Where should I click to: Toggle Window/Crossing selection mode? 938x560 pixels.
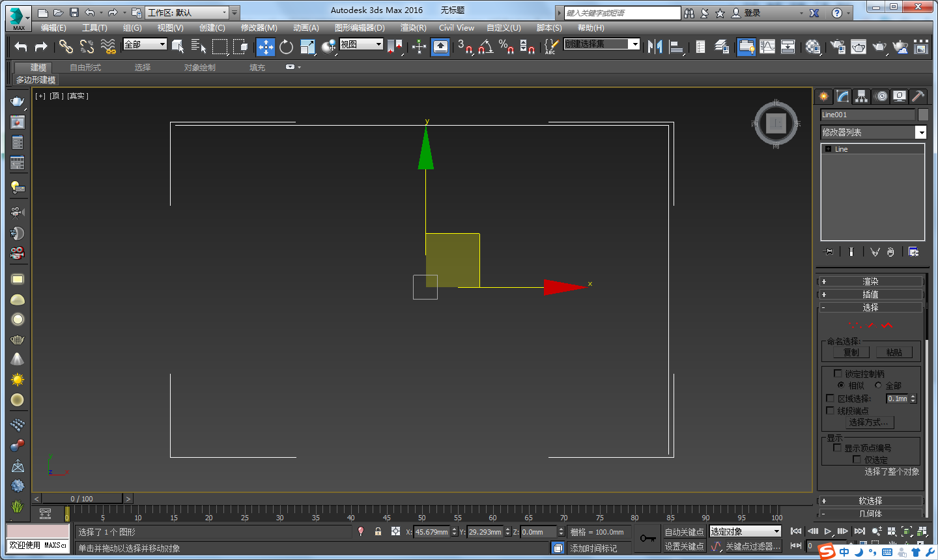point(241,46)
